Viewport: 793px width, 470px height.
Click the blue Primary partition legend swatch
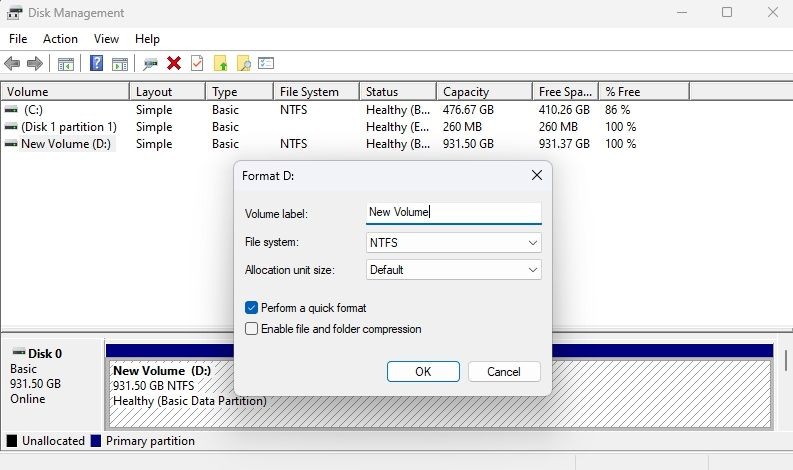point(96,441)
